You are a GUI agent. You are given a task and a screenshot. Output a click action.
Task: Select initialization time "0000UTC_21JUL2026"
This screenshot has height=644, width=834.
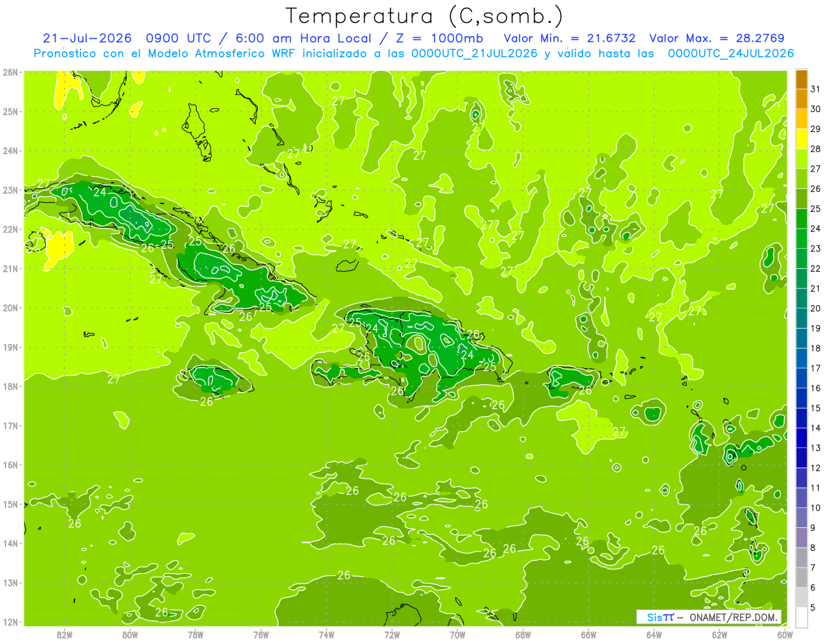tap(475, 53)
